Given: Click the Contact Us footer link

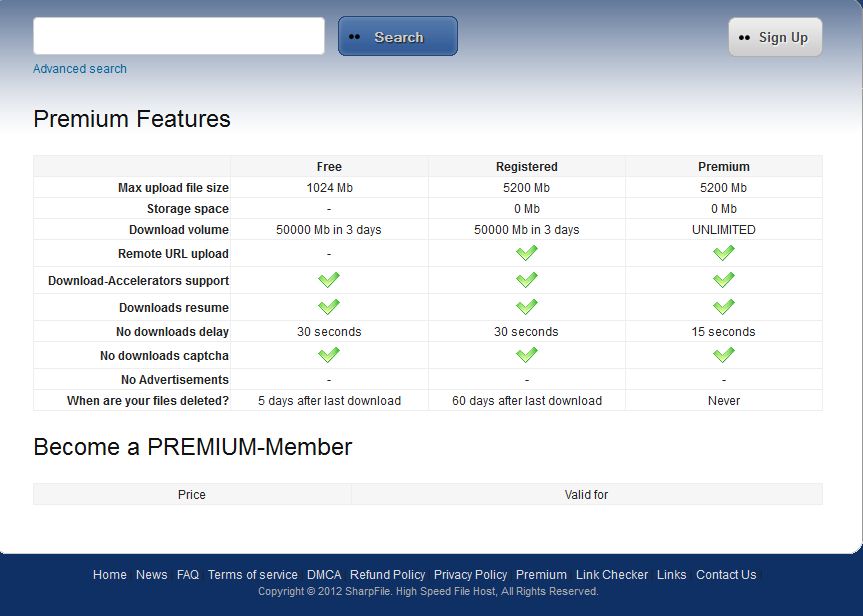Looking at the screenshot, I should [x=726, y=575].
